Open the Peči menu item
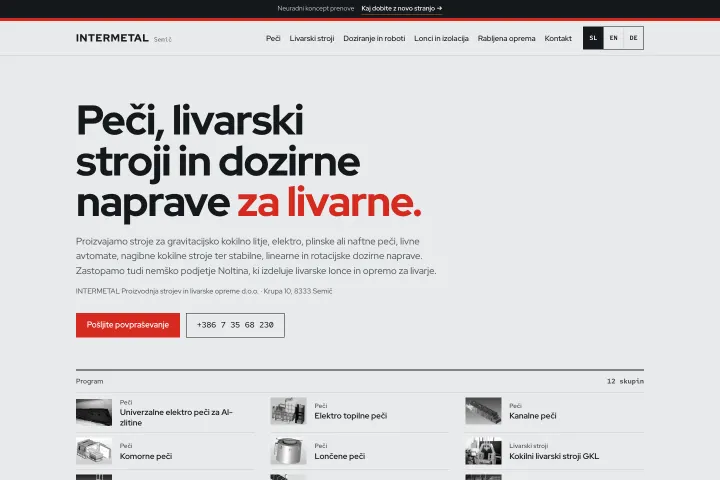The image size is (720, 480). click(273, 39)
